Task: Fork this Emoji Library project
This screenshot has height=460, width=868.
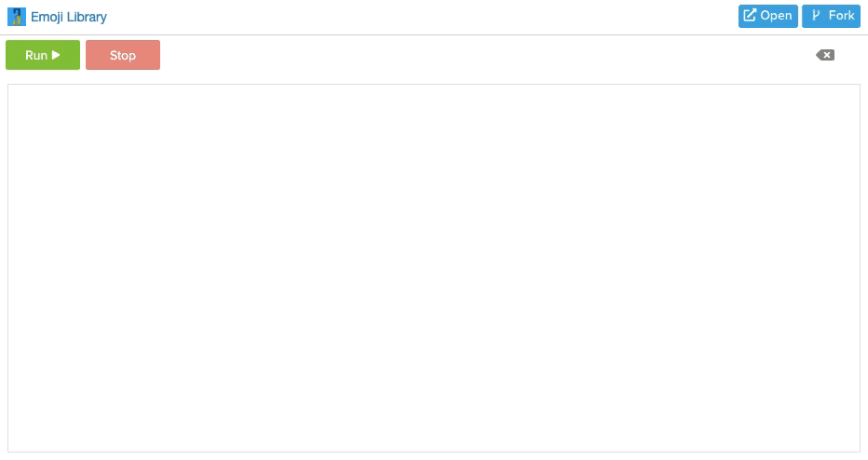Action: pos(831,16)
